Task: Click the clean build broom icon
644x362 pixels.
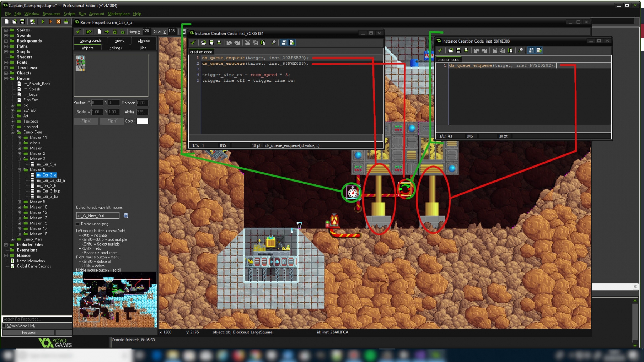Action: pyautogui.click(x=66, y=22)
